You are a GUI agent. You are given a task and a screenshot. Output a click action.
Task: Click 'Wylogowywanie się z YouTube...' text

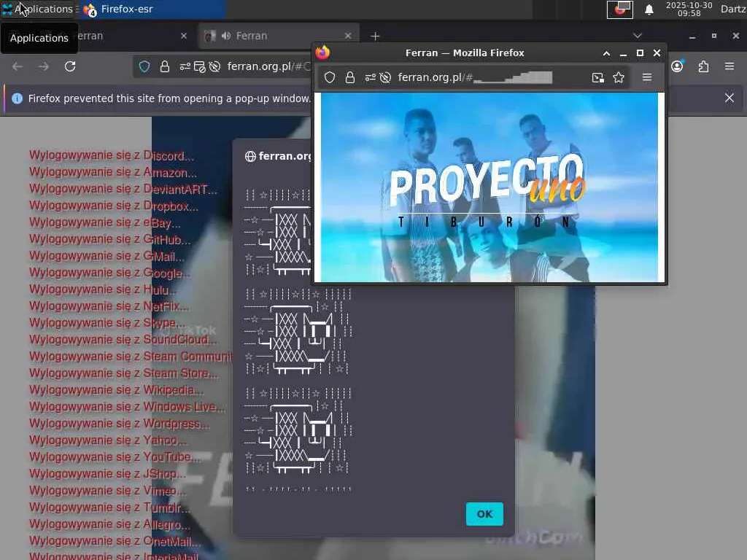(x=115, y=458)
